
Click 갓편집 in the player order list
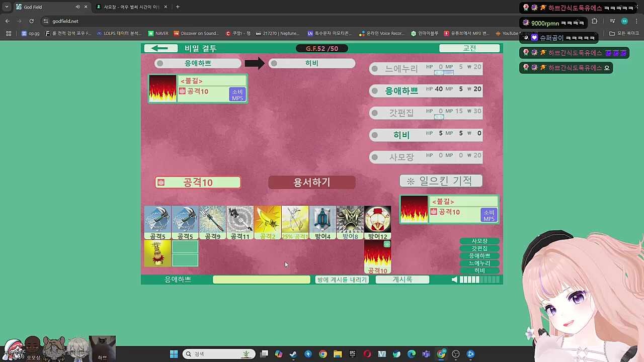pos(479,248)
